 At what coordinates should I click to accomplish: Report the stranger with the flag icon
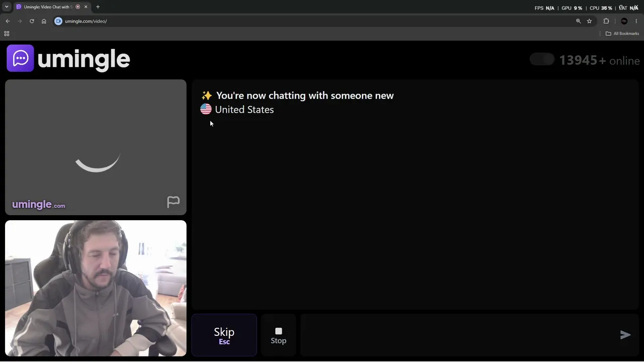click(173, 202)
